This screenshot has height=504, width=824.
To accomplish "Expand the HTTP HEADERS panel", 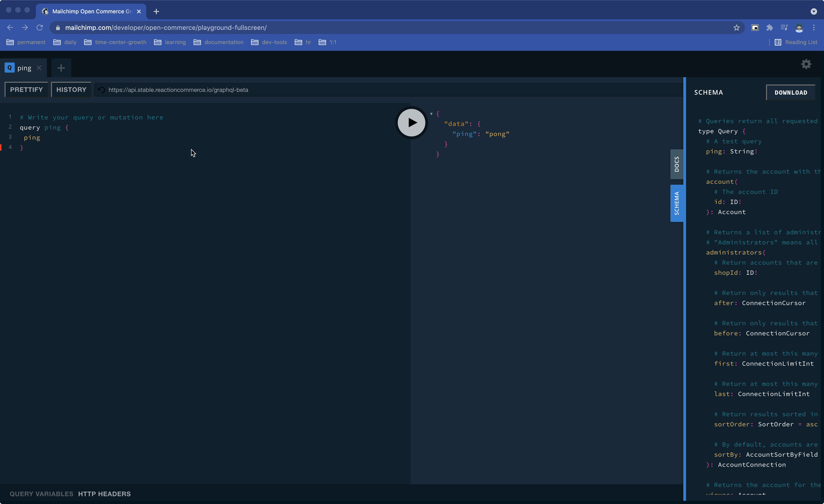I will tap(104, 494).
